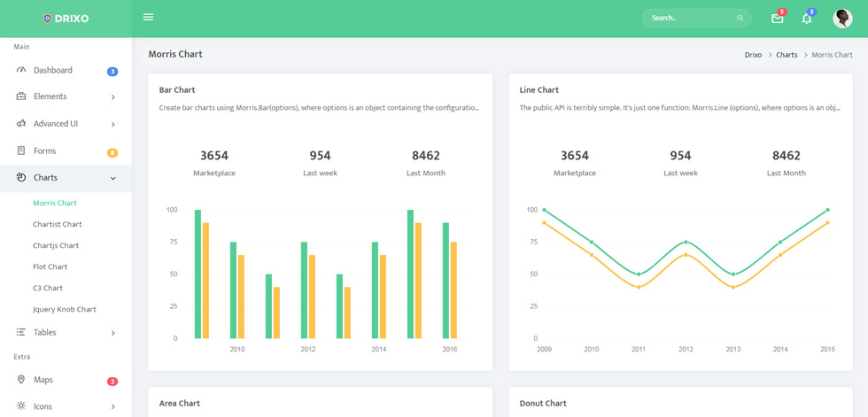The image size is (868, 417).
Task: Click the Donut Chart card title
Action: tap(543, 403)
